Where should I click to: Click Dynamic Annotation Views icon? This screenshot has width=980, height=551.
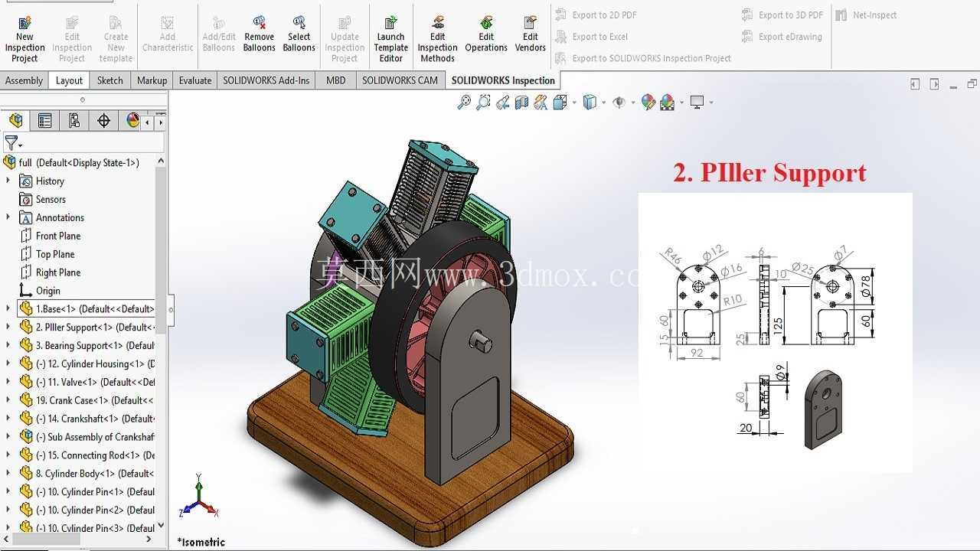click(x=541, y=102)
